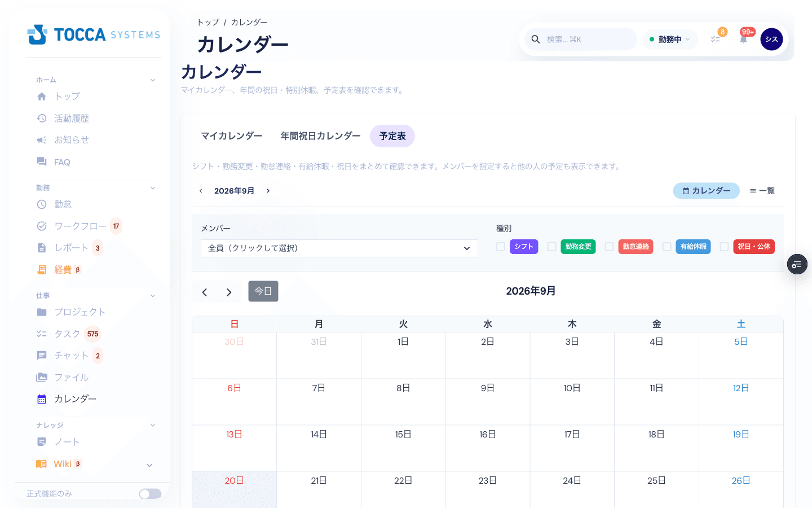The image size is (812, 508).
Task: Open the 勤務中 status dropdown
Action: 670,40
